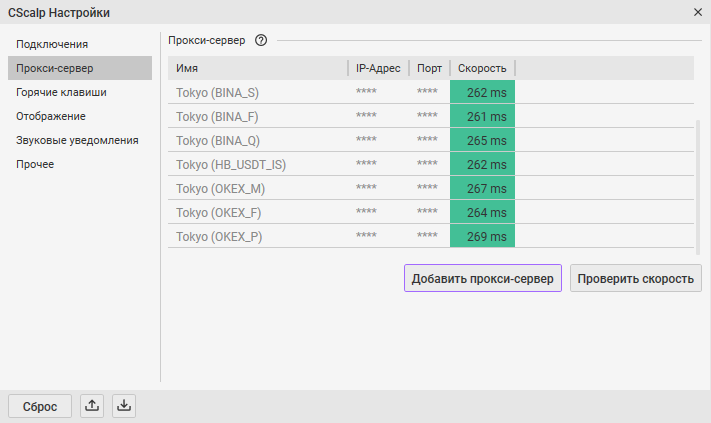Click the Проверить скорость button
Viewport: 711px width, 423px height.
(x=636, y=278)
